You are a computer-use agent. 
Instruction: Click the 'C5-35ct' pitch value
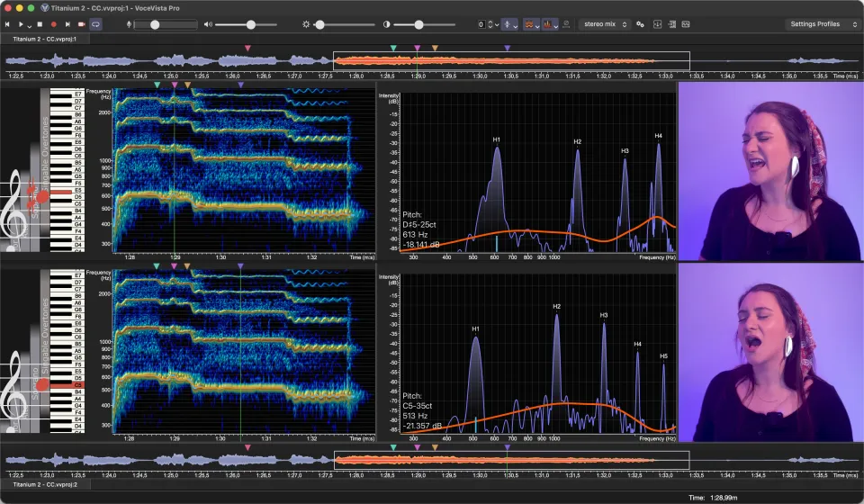coord(417,406)
